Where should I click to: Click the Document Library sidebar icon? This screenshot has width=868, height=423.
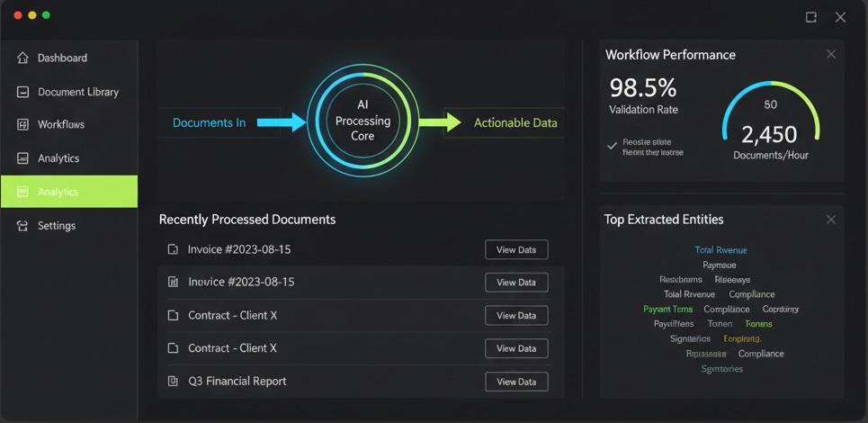point(22,92)
